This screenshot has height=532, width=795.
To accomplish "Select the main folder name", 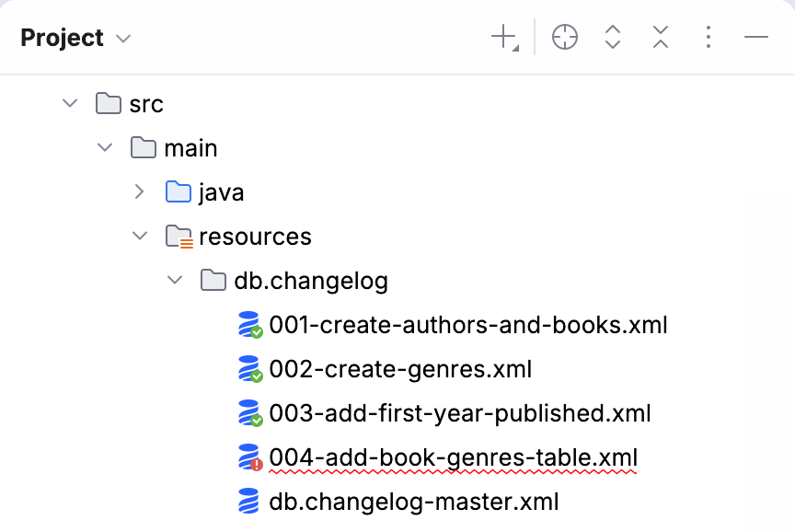I will tap(190, 148).
